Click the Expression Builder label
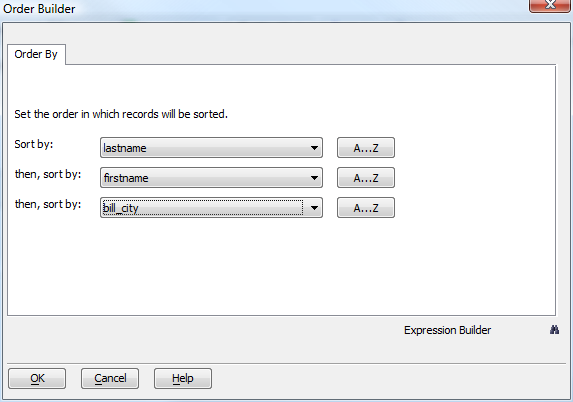 pyautogui.click(x=447, y=330)
